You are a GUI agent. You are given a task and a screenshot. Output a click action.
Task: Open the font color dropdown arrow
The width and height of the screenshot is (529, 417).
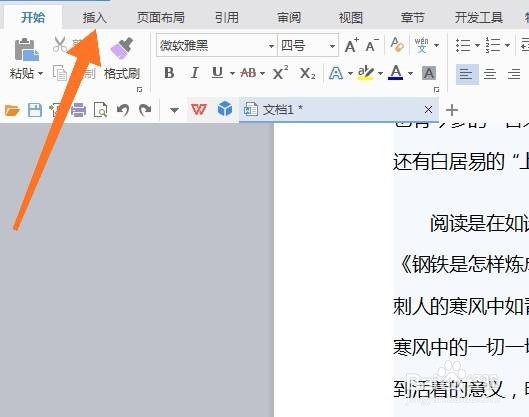coord(410,73)
